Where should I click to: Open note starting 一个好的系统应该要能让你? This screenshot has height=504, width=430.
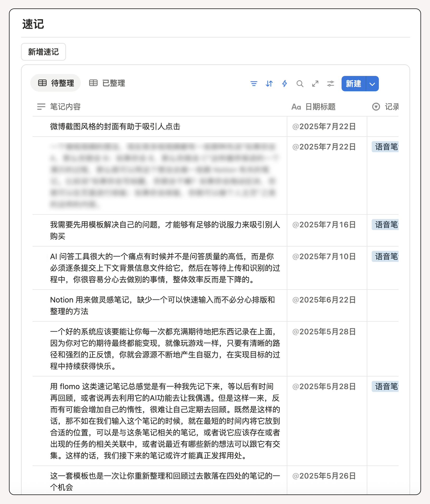165,349
